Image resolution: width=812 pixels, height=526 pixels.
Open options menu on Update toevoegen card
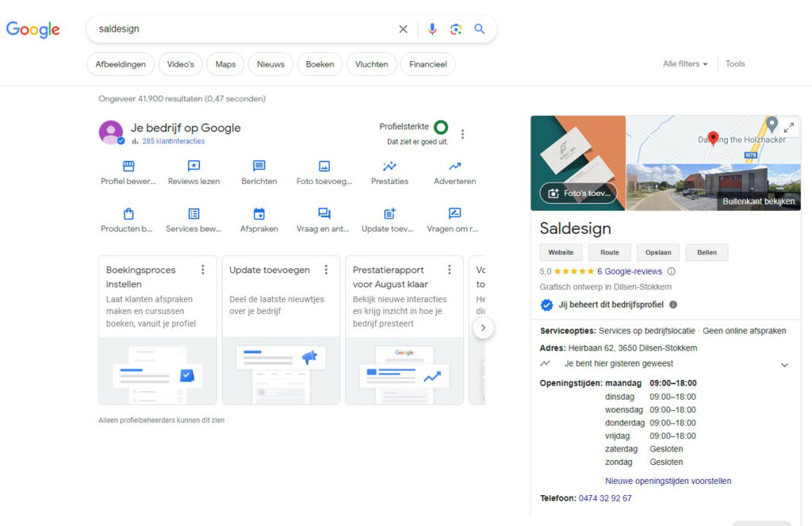pos(326,270)
